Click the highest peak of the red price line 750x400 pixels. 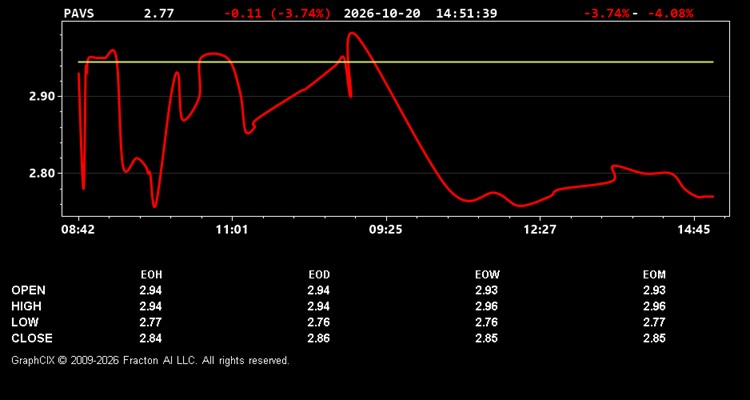[352, 33]
